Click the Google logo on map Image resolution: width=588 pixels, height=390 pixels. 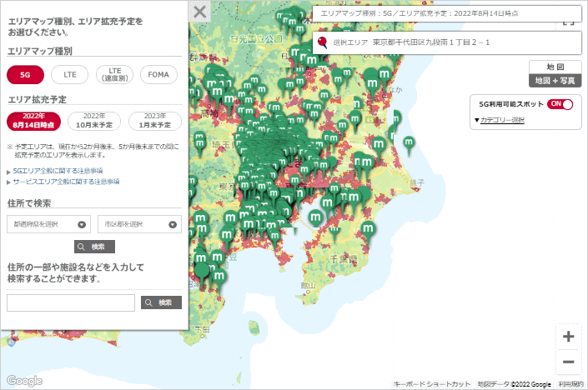click(23, 381)
